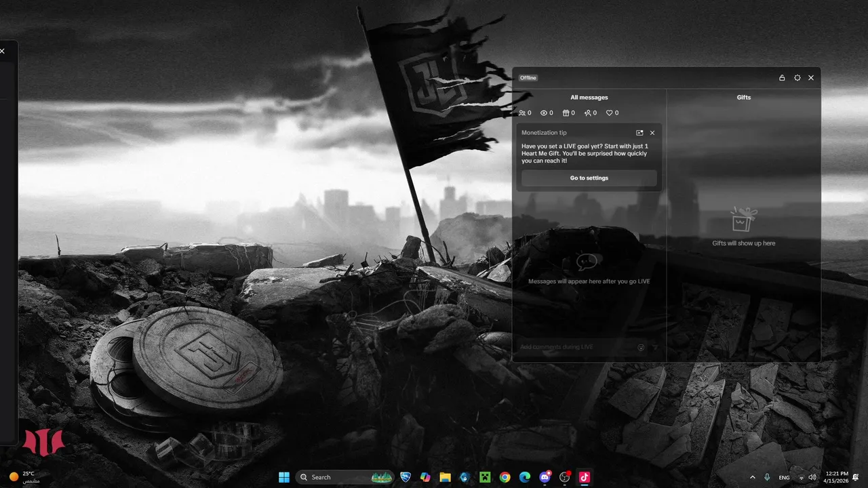Screen dimensions: 868x488
Task: Click the heart likes counter icon
Action: pos(610,113)
